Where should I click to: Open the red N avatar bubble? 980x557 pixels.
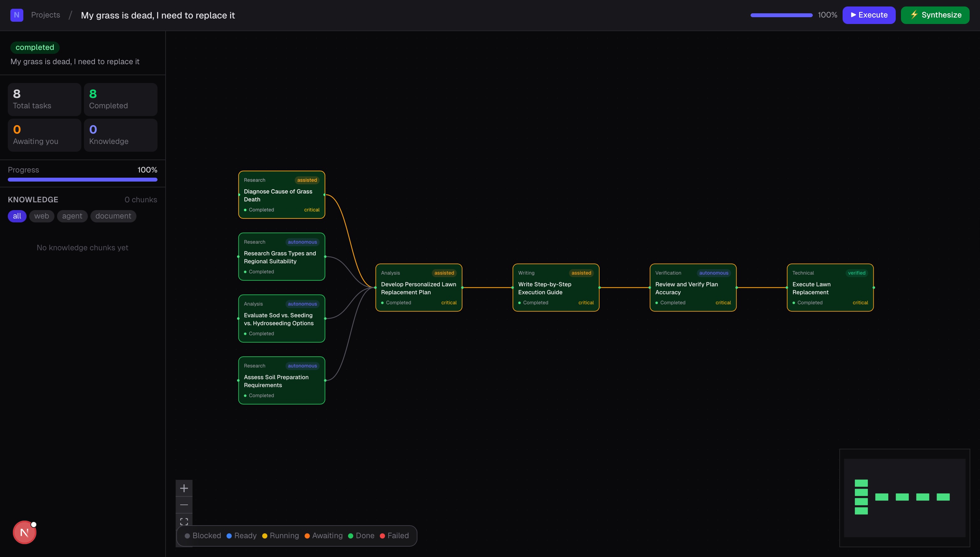pos(25,532)
